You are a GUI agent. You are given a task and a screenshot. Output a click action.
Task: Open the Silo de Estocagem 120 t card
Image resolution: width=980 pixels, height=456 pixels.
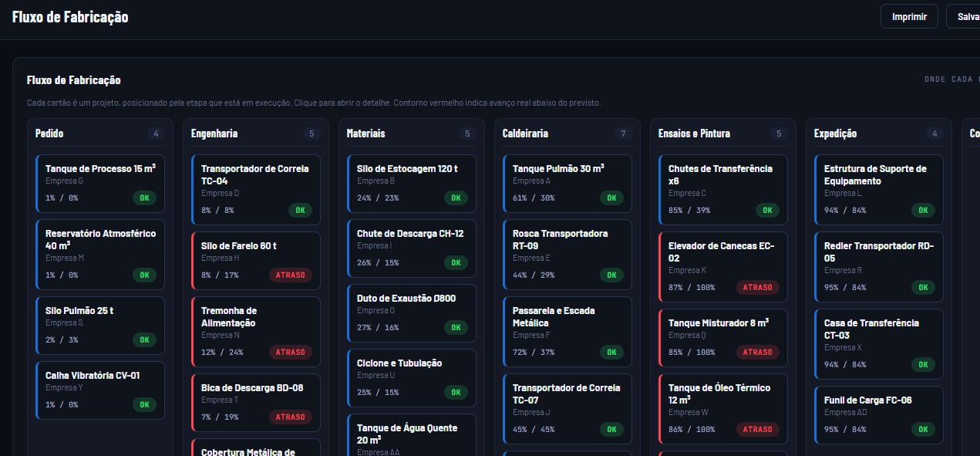tap(412, 184)
